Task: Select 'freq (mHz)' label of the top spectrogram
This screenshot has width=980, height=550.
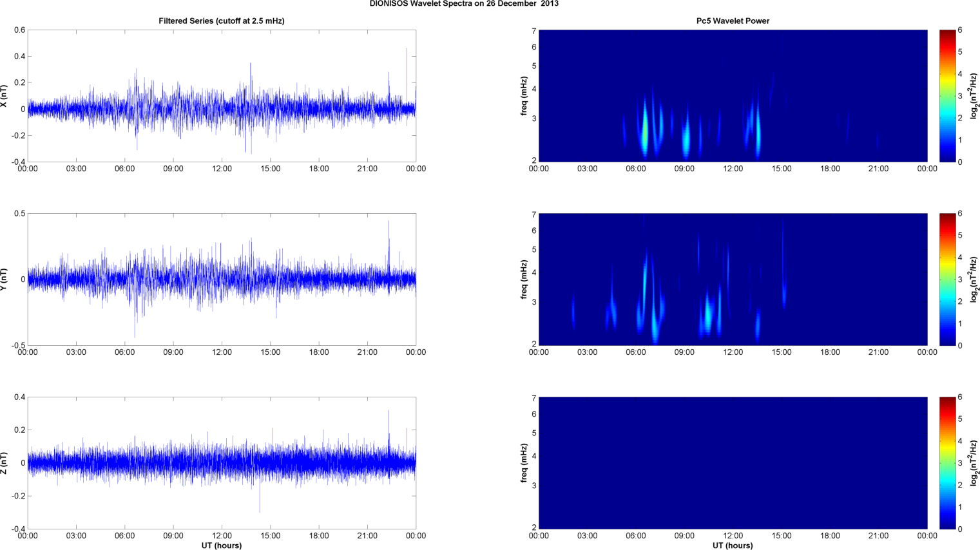Action: (524, 96)
